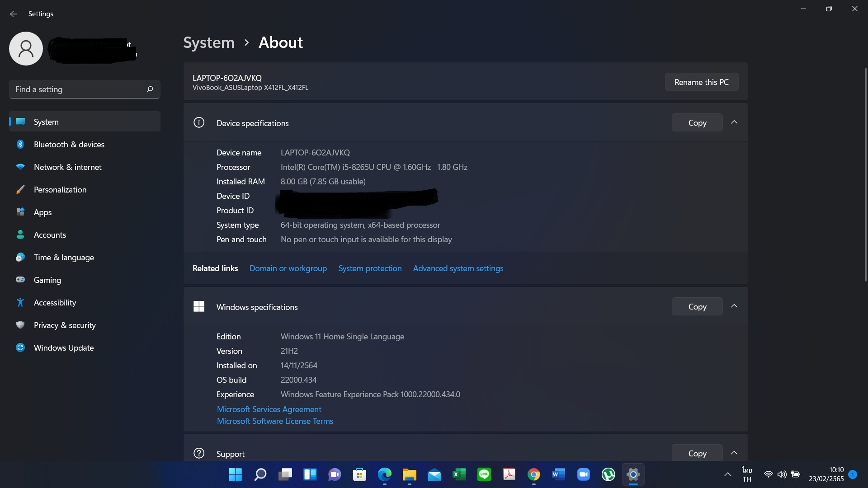
Task: Collapse the Device specifications section
Action: click(734, 122)
